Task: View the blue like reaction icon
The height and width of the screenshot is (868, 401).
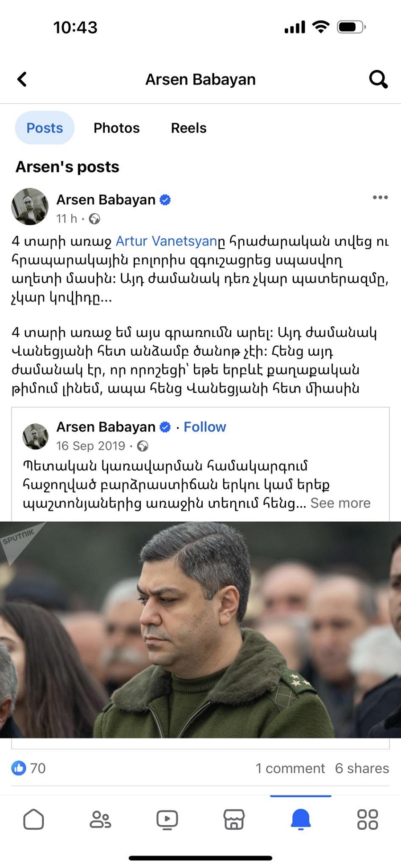Action: point(19,768)
